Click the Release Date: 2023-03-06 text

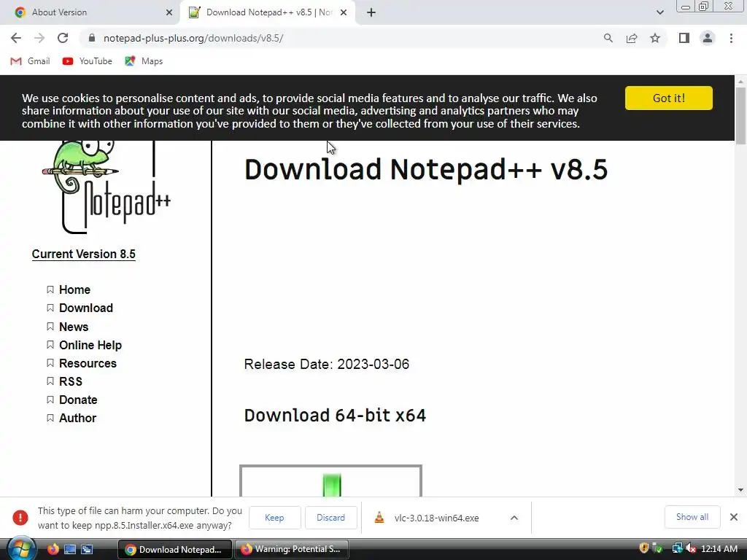point(326,365)
